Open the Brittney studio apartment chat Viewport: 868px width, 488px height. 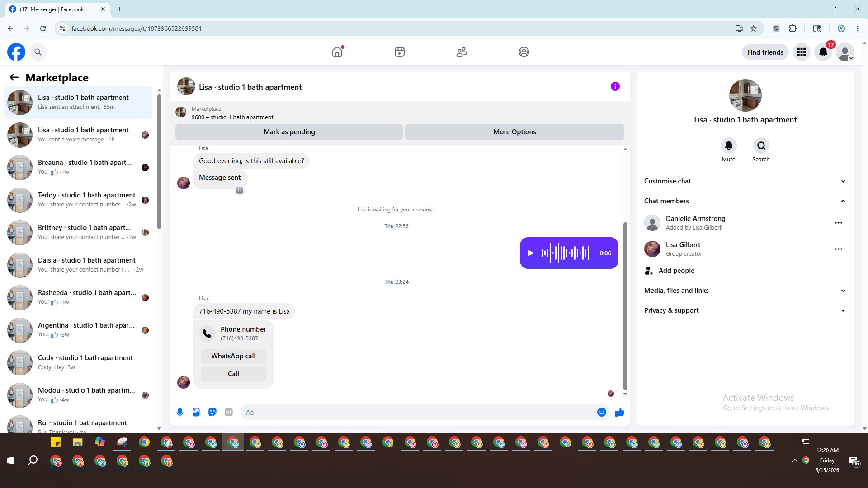(x=78, y=232)
